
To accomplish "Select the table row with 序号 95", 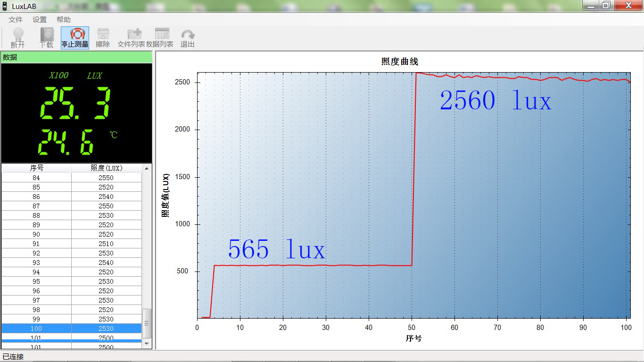I will point(72,281).
